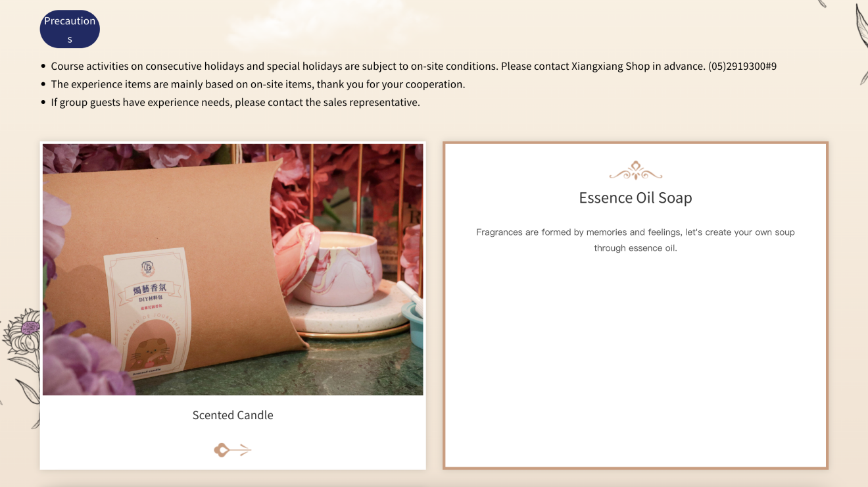The image size is (868, 487).
Task: Click the group guests precaution line
Action: click(x=235, y=102)
